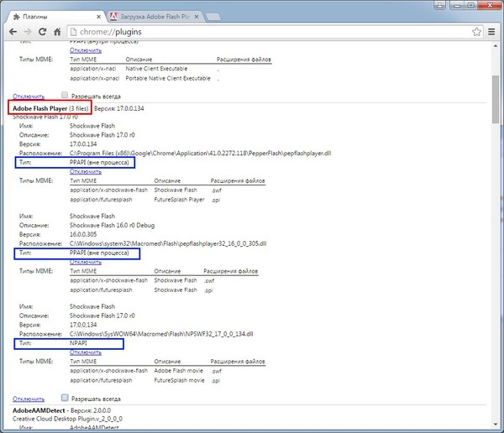Switch to the Плагины tab
The height and width of the screenshot is (433, 504).
point(56,17)
